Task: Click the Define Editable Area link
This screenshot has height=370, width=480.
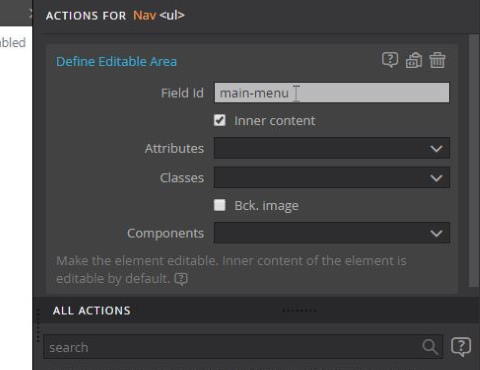Action: 116,61
